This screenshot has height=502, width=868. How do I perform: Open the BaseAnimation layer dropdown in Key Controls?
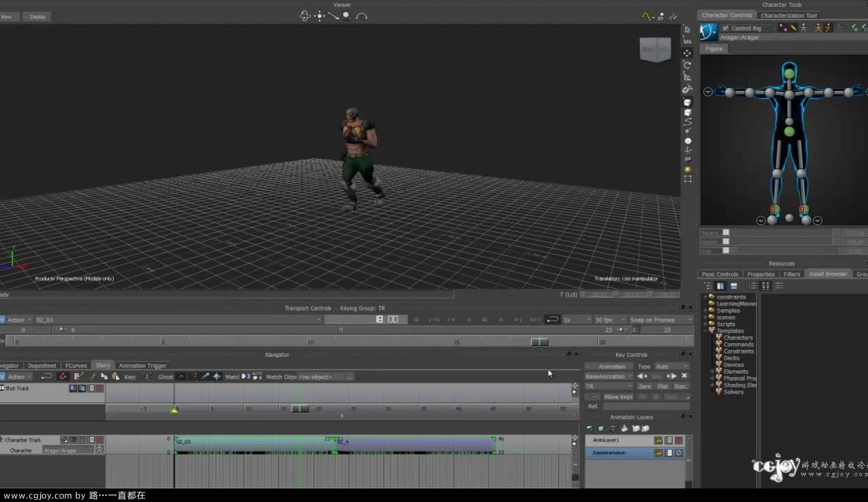pyautogui.click(x=609, y=376)
